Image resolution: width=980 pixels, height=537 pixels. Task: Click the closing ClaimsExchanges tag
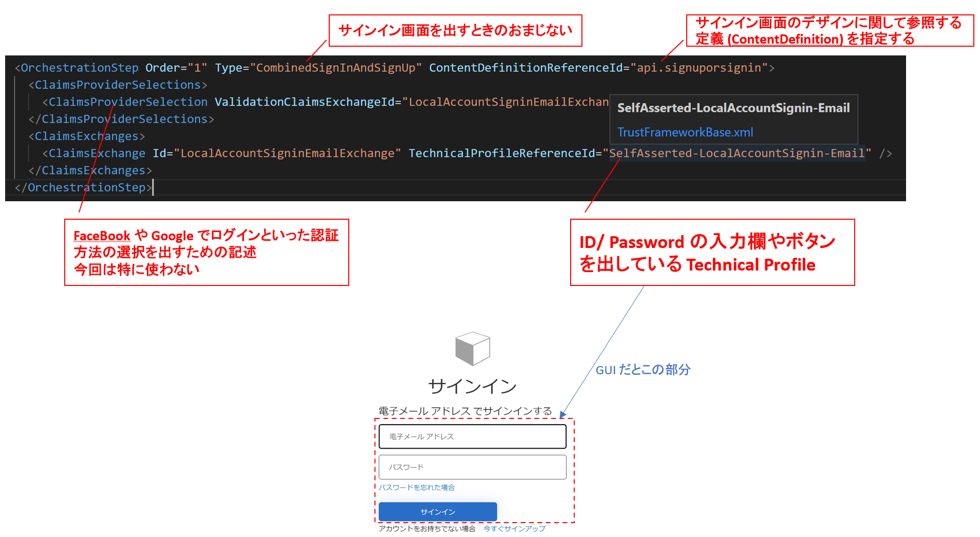pos(90,170)
